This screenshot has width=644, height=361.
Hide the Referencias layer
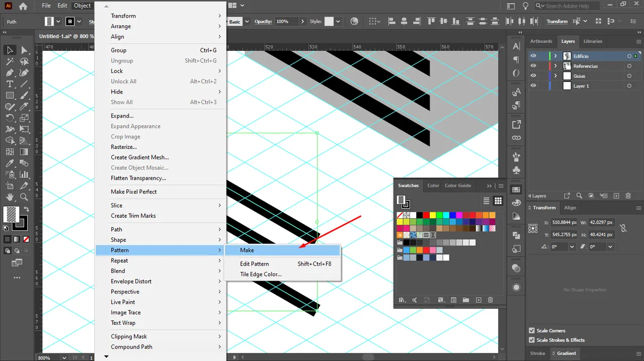(533, 66)
